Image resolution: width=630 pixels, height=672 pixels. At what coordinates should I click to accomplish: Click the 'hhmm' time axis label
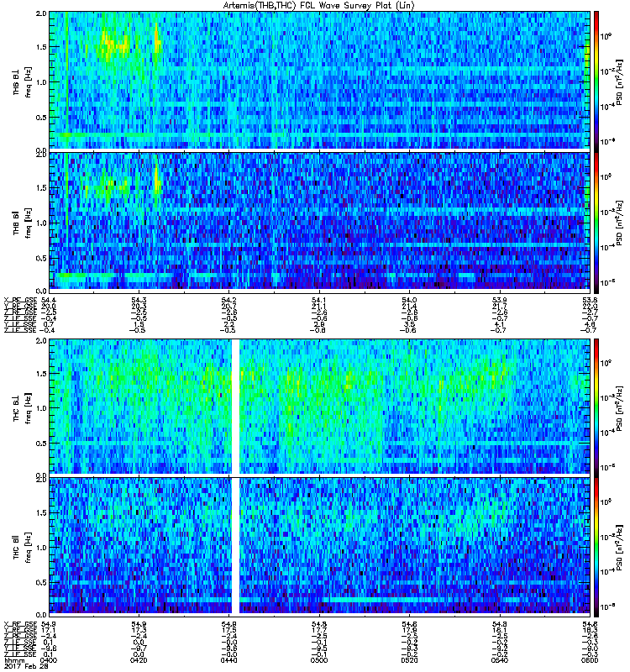coord(13,660)
